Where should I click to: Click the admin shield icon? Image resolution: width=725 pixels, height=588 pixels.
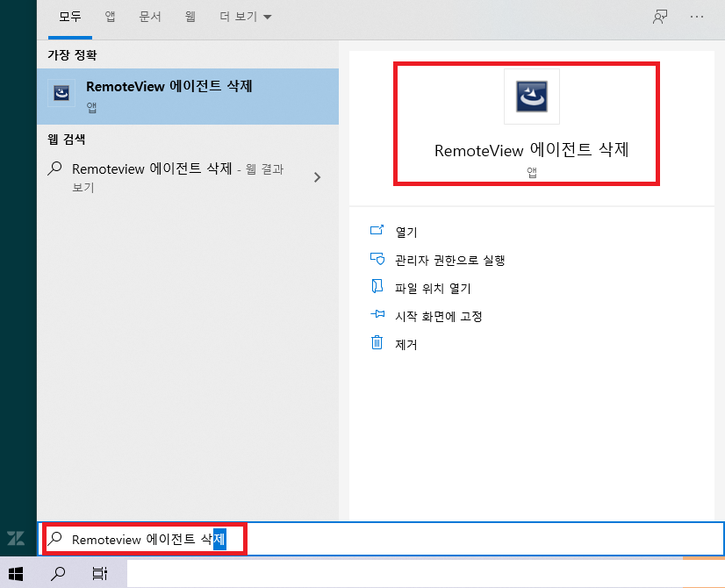[377, 258]
